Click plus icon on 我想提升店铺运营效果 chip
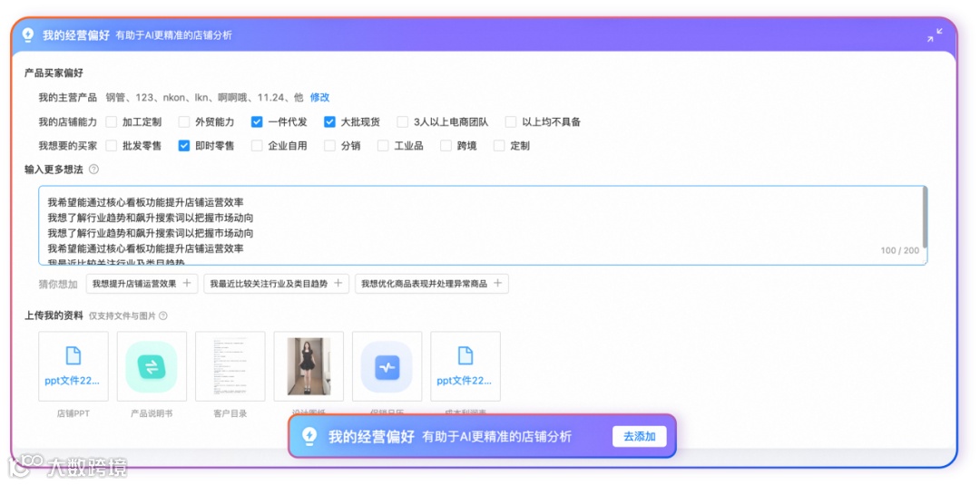980x485 pixels. point(186,284)
